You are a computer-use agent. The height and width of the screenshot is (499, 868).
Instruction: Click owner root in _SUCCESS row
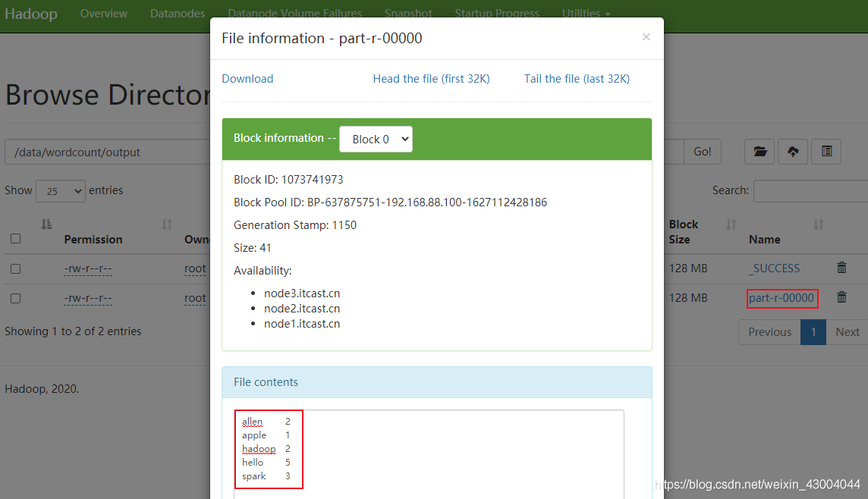pos(195,269)
